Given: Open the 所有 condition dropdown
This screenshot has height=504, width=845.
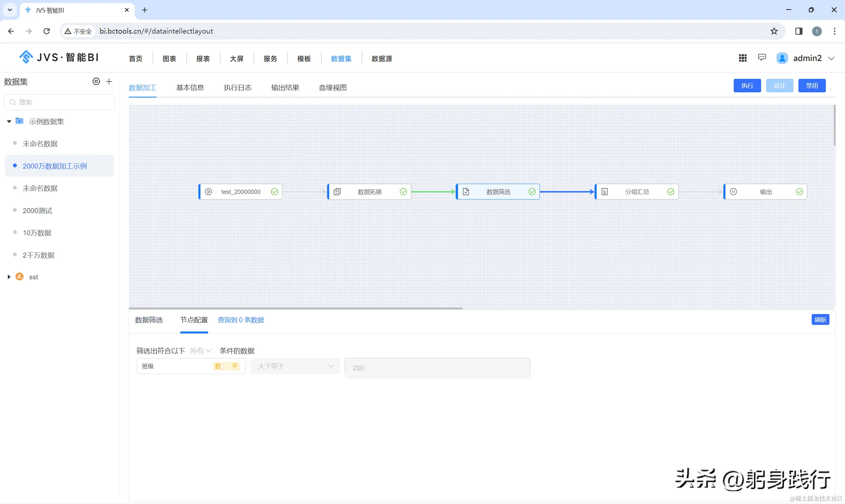Looking at the screenshot, I should [x=200, y=351].
